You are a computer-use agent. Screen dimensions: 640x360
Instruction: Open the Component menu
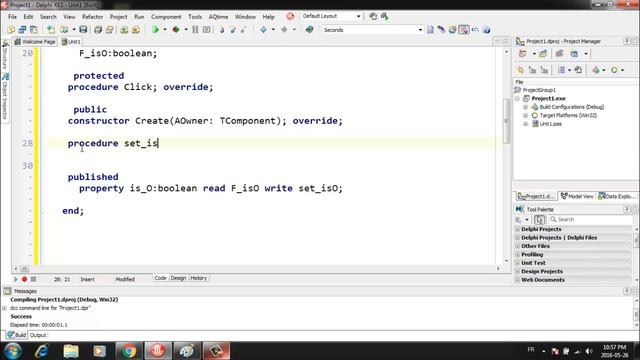(166, 17)
